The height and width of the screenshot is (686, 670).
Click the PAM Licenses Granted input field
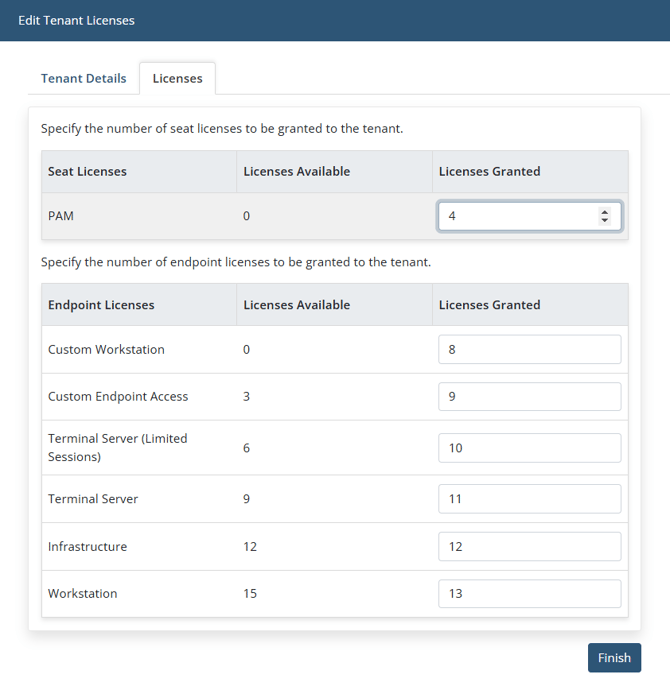click(516, 216)
